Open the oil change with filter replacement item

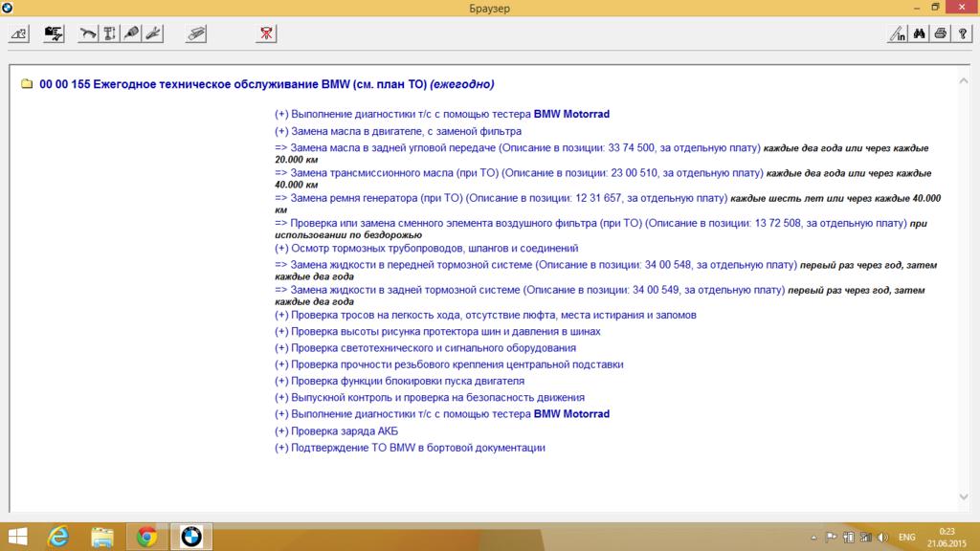click(397, 131)
